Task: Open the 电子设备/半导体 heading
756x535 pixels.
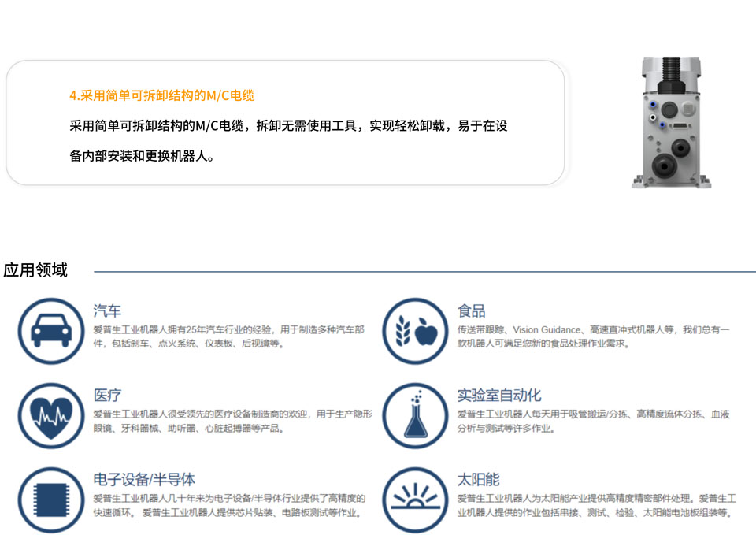Action: click(x=144, y=480)
